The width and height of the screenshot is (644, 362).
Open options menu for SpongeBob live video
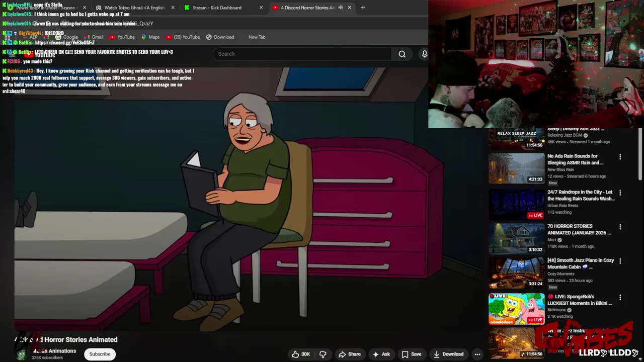click(620, 298)
